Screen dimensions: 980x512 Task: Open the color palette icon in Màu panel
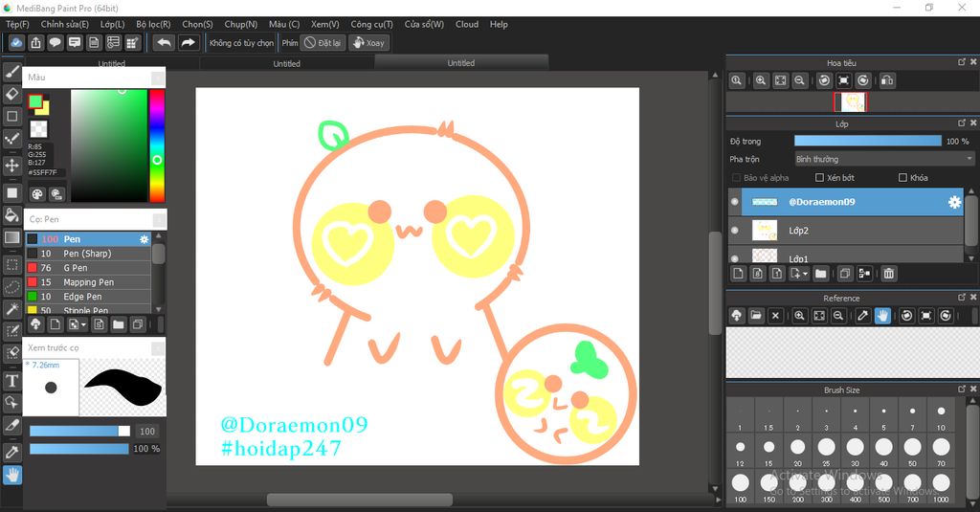click(37, 194)
